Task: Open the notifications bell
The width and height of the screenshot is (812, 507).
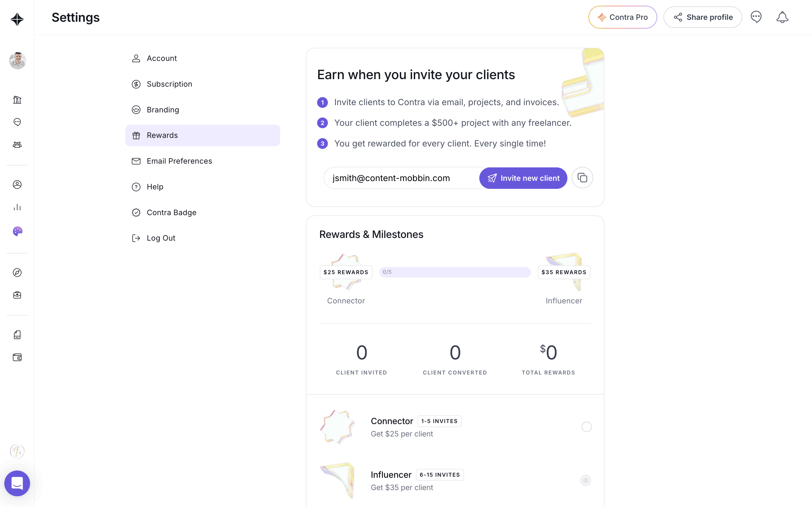Action: tap(782, 17)
